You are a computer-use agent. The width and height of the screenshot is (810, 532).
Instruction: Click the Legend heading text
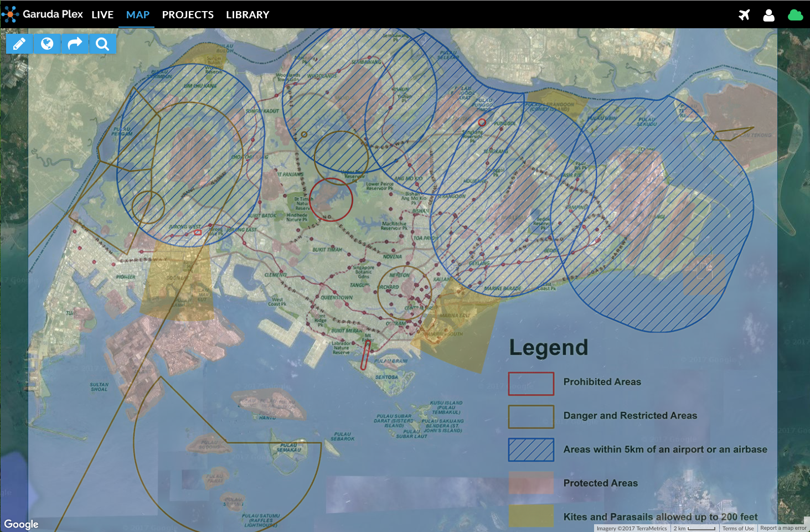[549, 348]
